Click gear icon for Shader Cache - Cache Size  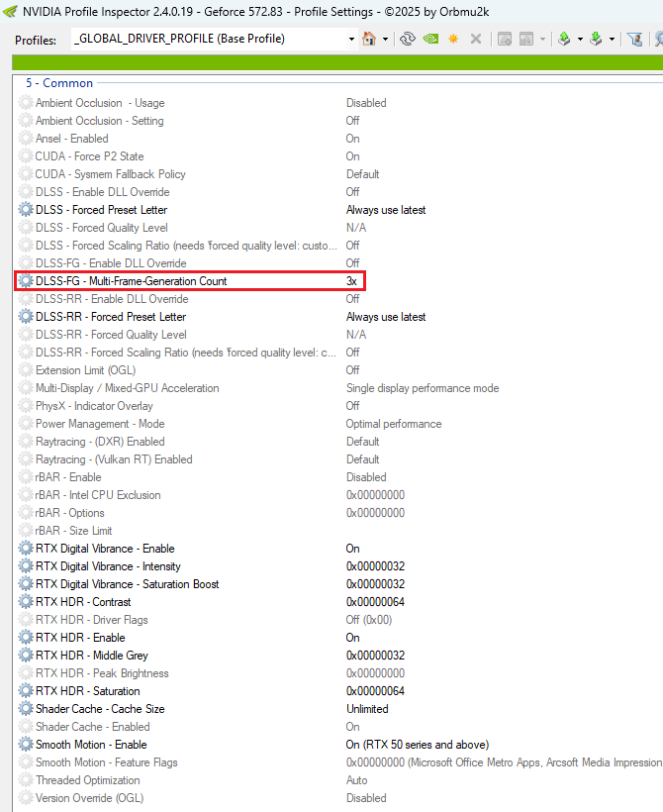click(x=26, y=709)
